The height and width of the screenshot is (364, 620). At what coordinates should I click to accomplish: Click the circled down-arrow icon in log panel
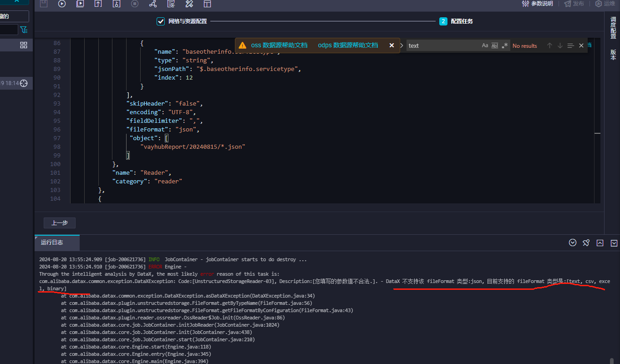[x=573, y=243]
